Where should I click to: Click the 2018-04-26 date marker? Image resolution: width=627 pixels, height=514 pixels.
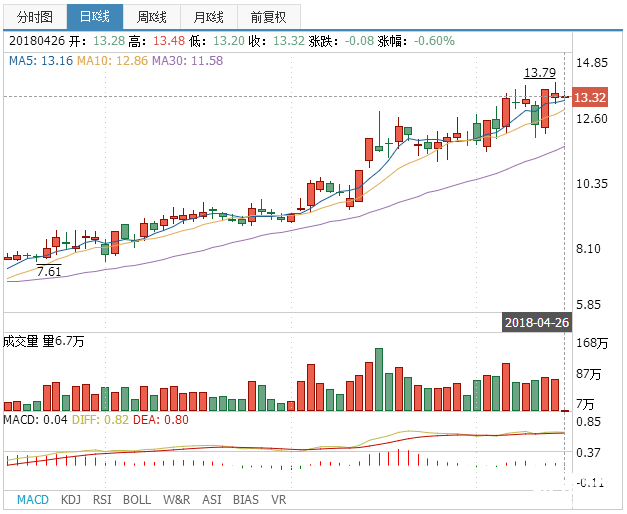coord(537,322)
